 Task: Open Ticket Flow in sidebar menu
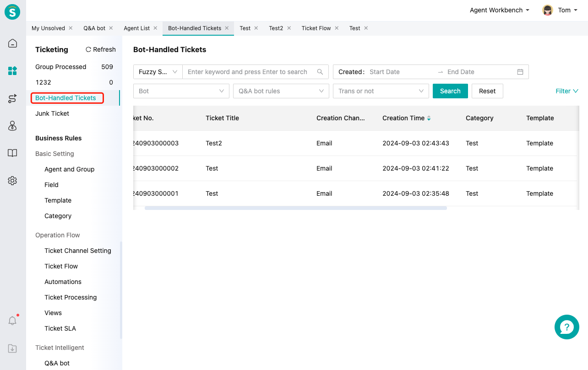61,266
